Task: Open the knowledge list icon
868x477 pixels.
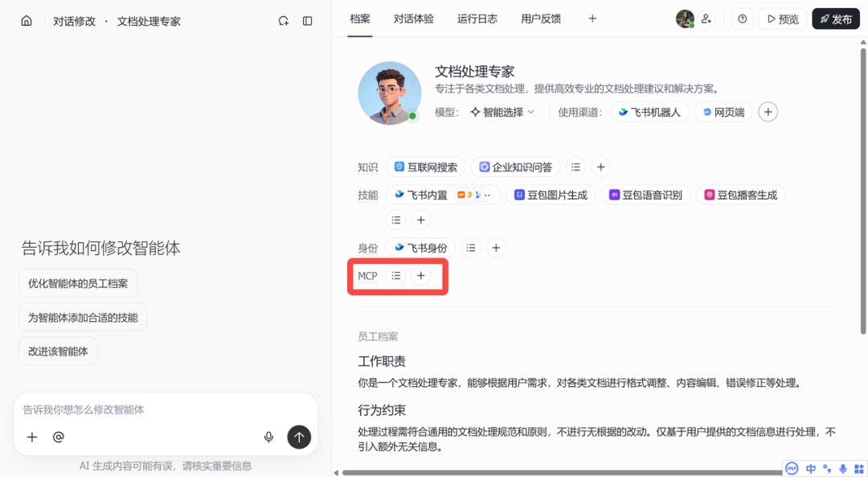Action: tap(575, 167)
